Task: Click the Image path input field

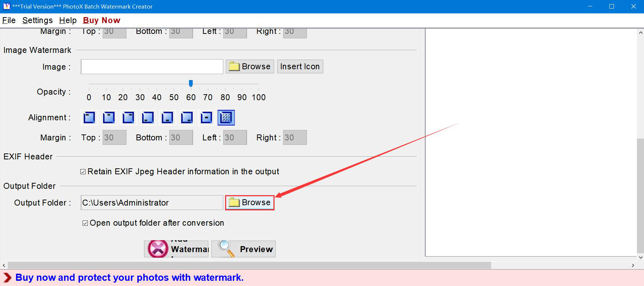Action: 152,67
